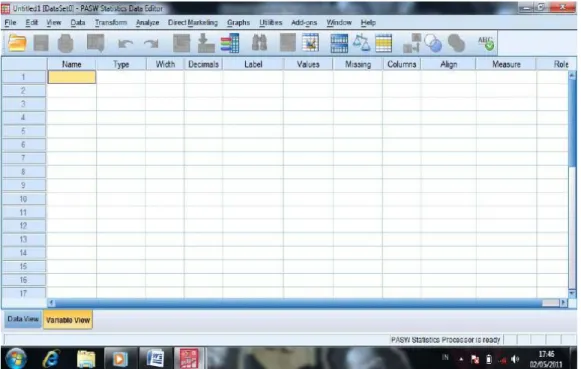Open Windows Explorer folder on taskbar
581x369 pixels.
[x=86, y=359]
